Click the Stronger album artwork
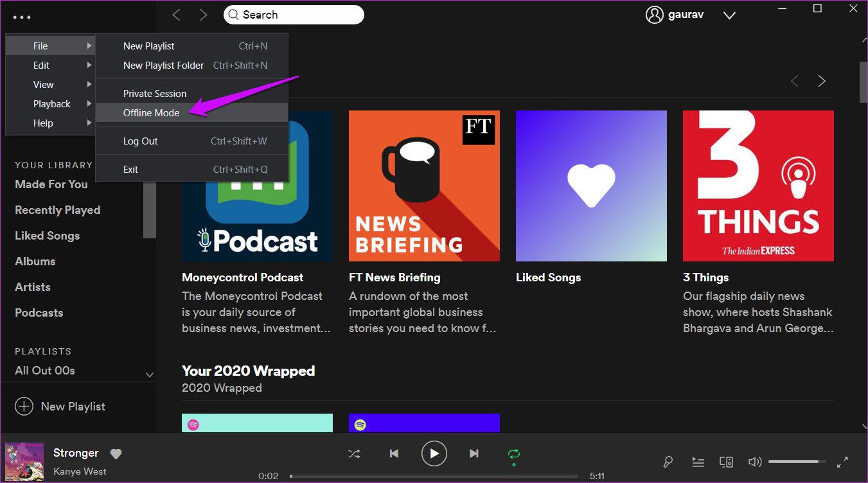Viewport: 868px width, 483px height. [x=24, y=462]
